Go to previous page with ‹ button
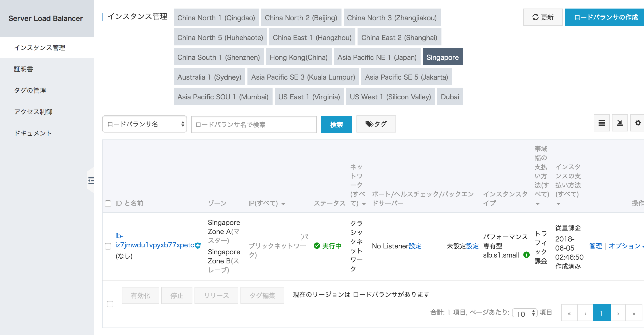Screen dimensions: 644x335 pyautogui.click(x=585, y=313)
